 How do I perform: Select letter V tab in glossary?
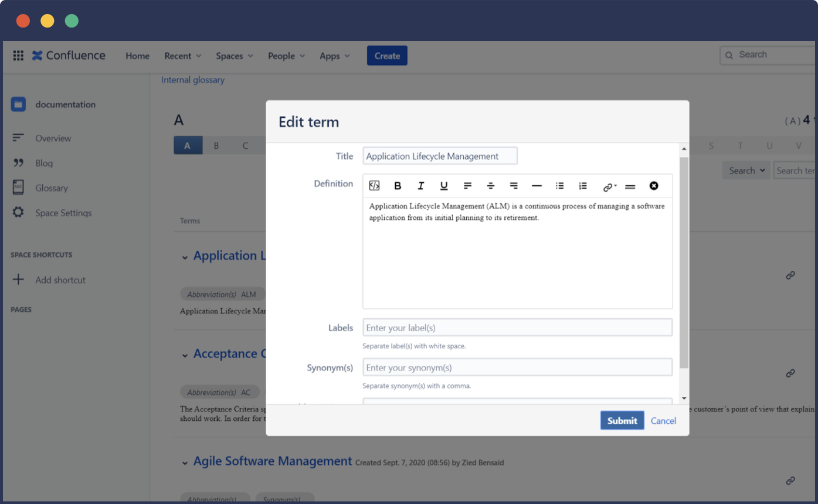click(799, 146)
